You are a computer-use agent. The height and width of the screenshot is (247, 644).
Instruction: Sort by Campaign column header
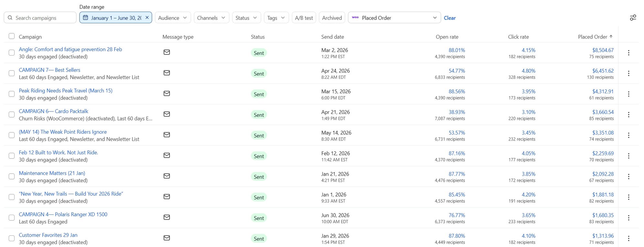30,37
